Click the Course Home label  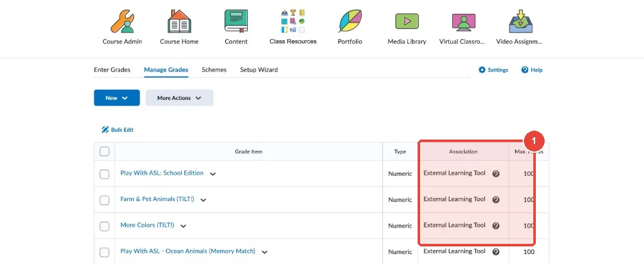[179, 41]
